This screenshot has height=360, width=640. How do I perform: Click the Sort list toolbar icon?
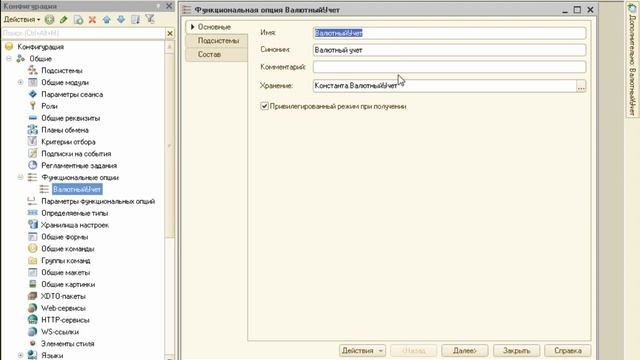(136, 19)
